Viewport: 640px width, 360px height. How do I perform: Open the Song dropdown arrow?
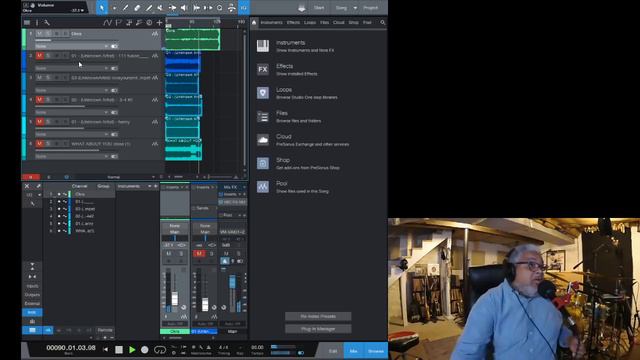tap(355, 8)
